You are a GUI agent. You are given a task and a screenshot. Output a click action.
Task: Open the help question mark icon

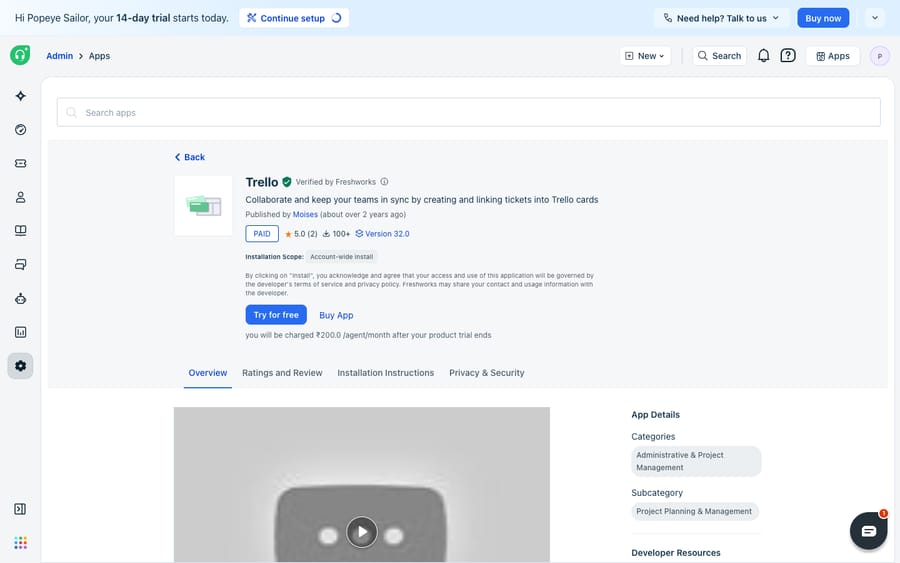point(788,56)
